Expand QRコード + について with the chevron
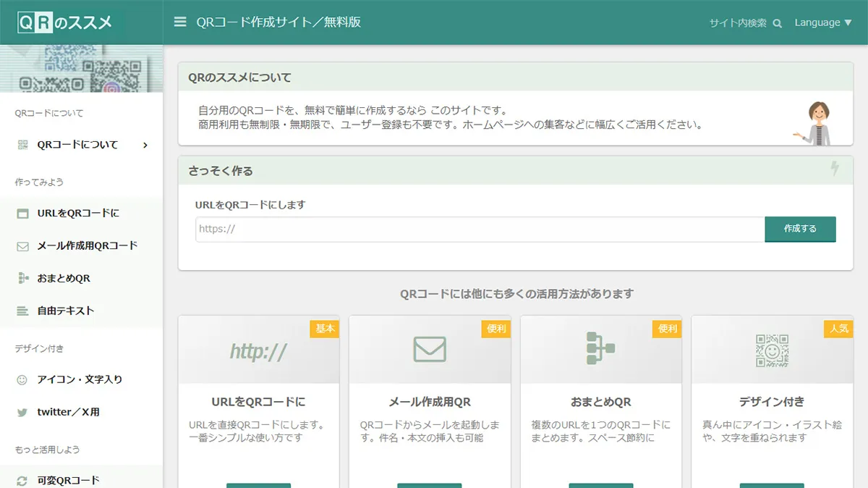 pyautogui.click(x=145, y=144)
